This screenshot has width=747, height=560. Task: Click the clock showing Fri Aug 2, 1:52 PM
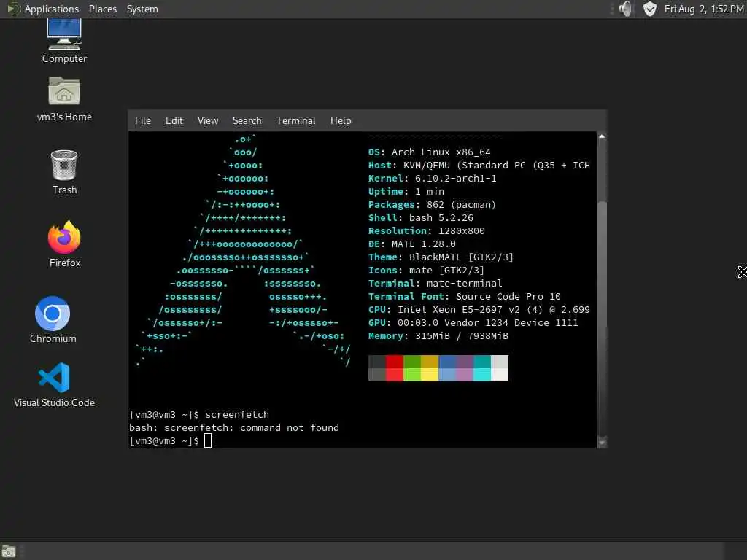[704, 9]
